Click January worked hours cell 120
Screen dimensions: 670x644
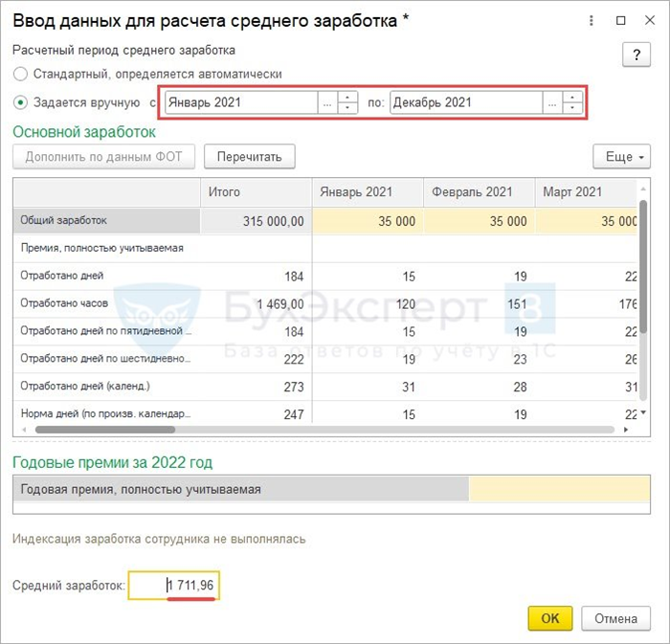368,303
